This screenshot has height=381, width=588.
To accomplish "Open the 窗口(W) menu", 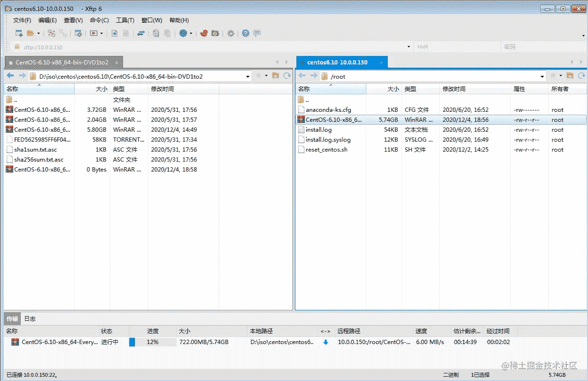I will (151, 20).
